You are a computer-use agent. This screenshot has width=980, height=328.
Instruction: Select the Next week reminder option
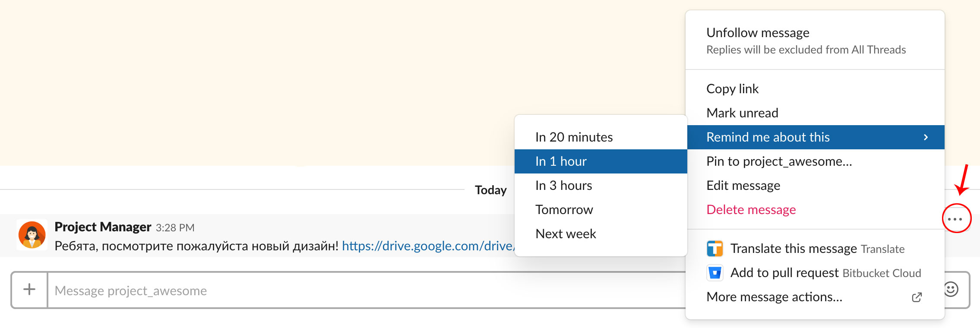(x=566, y=234)
